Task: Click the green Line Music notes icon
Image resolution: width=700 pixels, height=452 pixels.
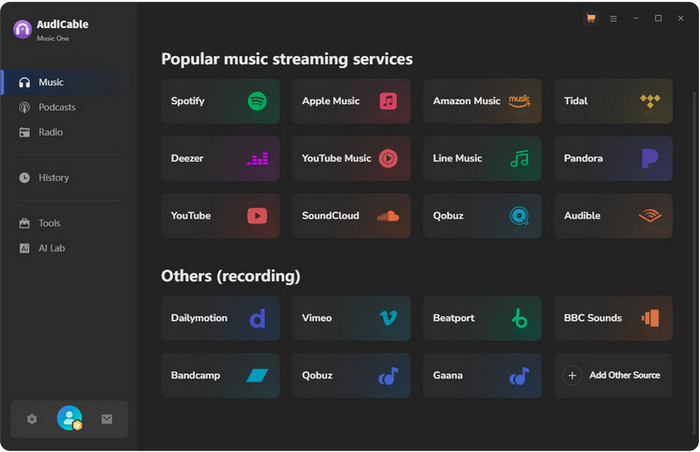Action: (519, 159)
